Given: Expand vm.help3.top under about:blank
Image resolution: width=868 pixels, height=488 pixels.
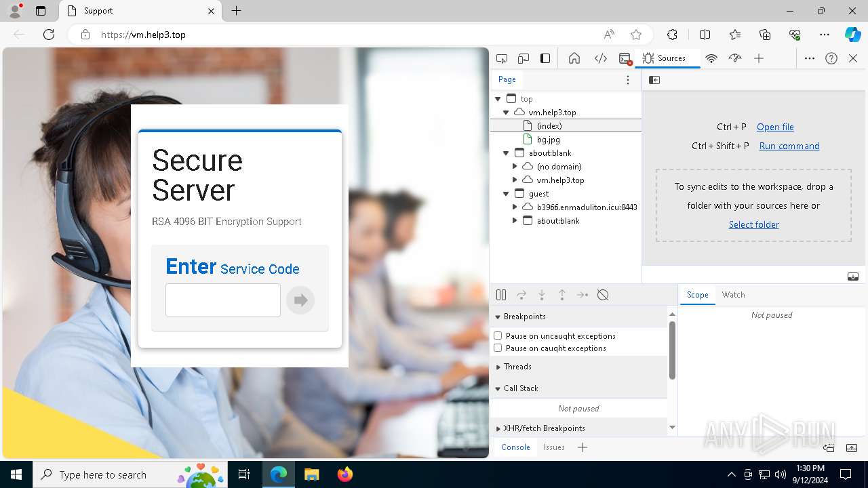Looking at the screenshot, I should tap(515, 180).
